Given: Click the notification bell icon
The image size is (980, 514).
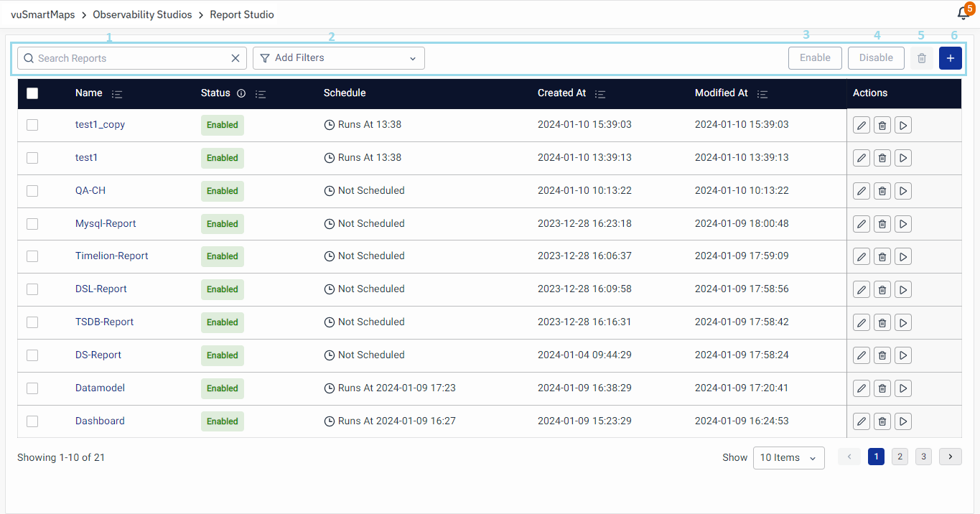Looking at the screenshot, I should coord(963,14).
